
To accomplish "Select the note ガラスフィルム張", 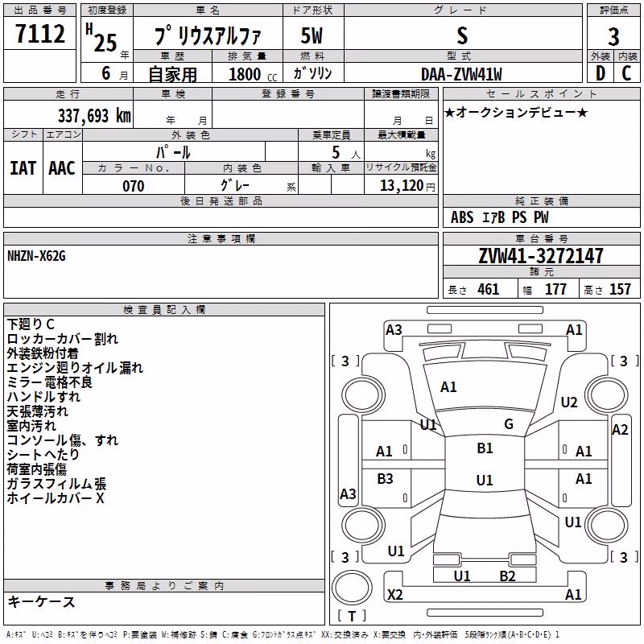I will click(56, 484).
